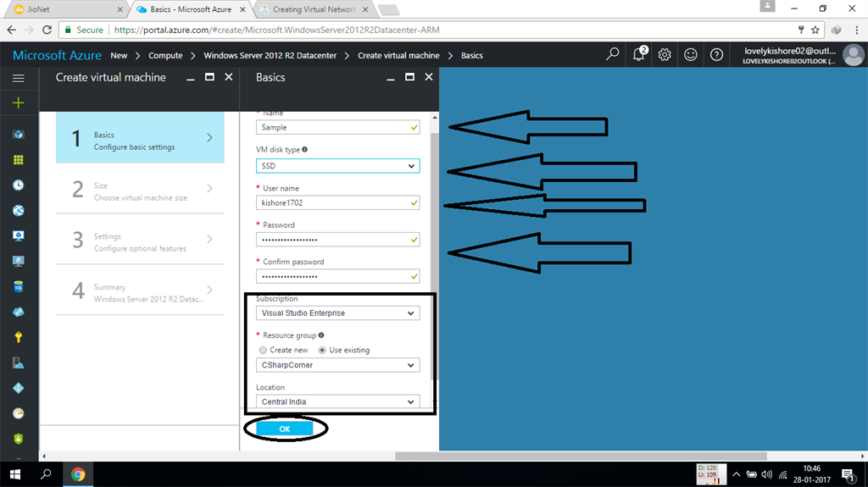This screenshot has width=868, height=487.
Task: Show hidden system tray icons chevron
Action: [x=737, y=474]
